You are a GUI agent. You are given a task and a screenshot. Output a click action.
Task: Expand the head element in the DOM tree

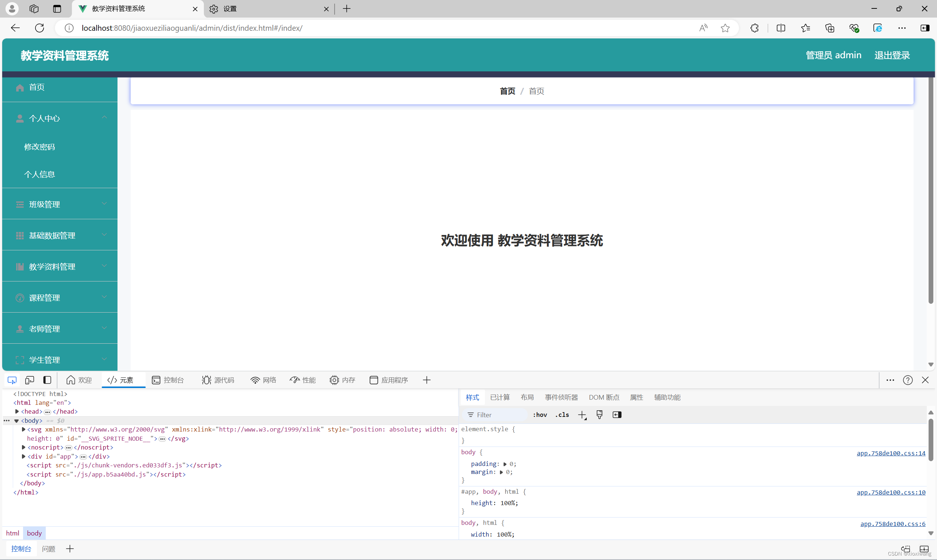point(16,411)
